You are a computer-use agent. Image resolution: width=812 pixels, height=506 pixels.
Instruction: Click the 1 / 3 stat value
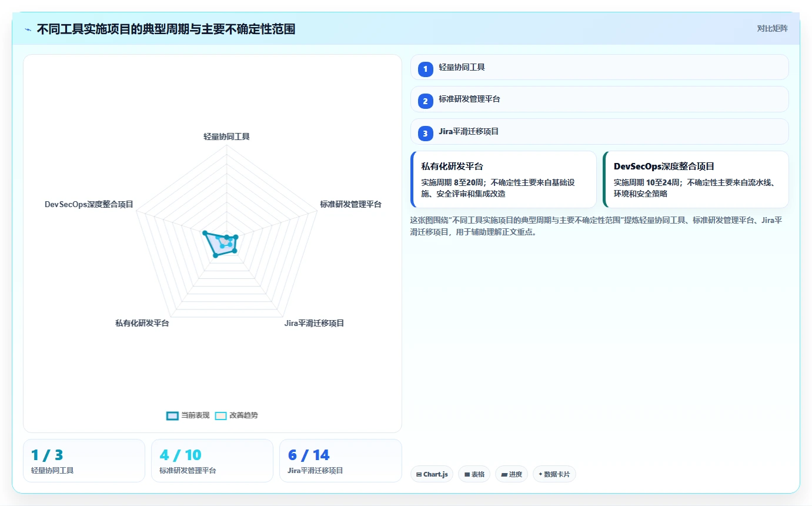pyautogui.click(x=47, y=455)
